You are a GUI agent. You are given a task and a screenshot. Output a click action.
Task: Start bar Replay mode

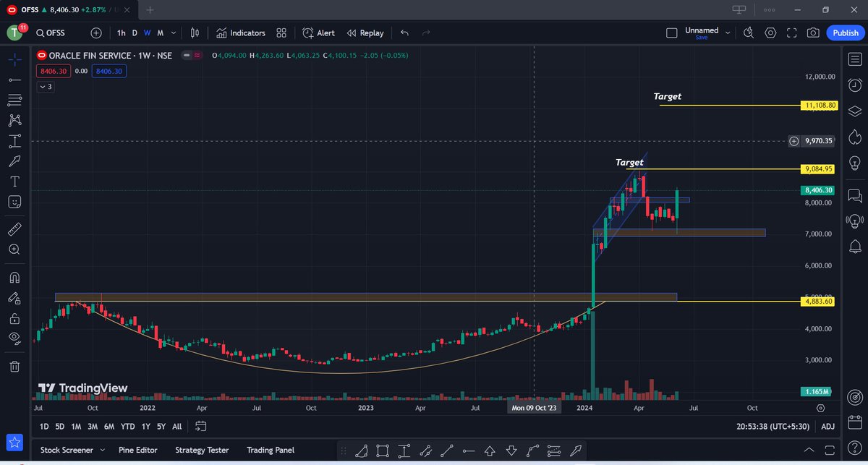[365, 33]
